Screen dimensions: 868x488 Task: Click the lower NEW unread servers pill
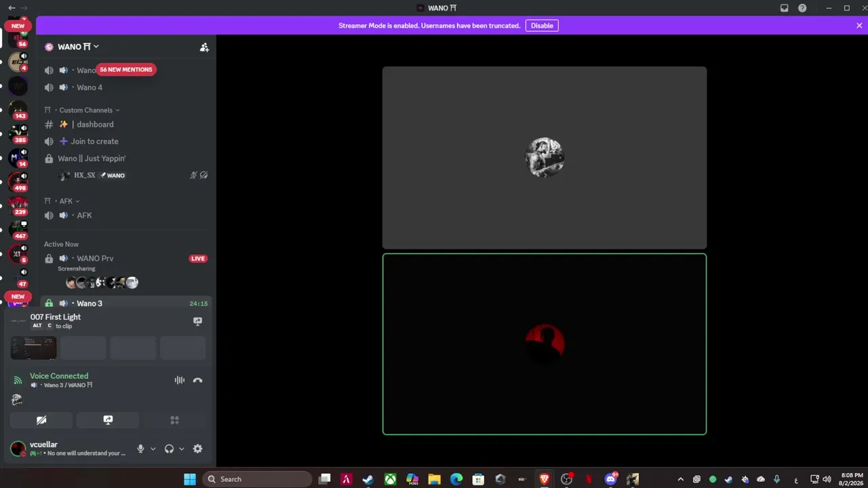point(18,297)
